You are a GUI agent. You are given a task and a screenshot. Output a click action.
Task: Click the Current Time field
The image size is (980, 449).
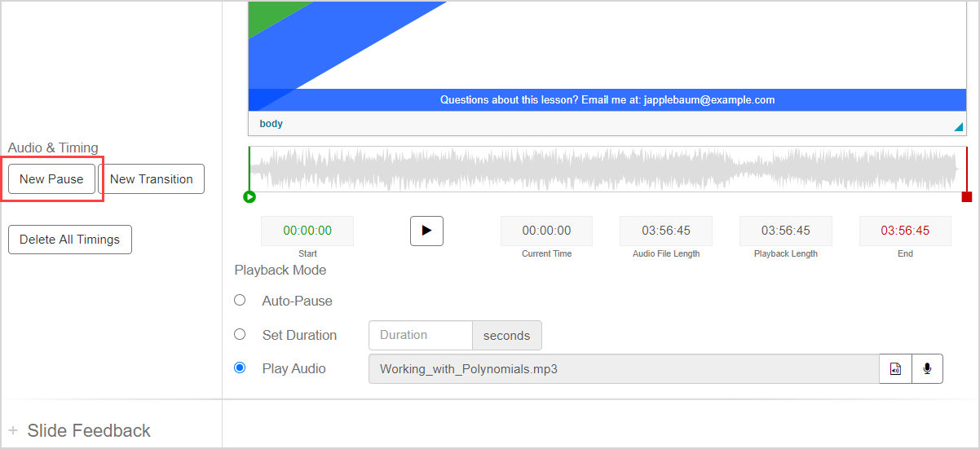coord(546,231)
